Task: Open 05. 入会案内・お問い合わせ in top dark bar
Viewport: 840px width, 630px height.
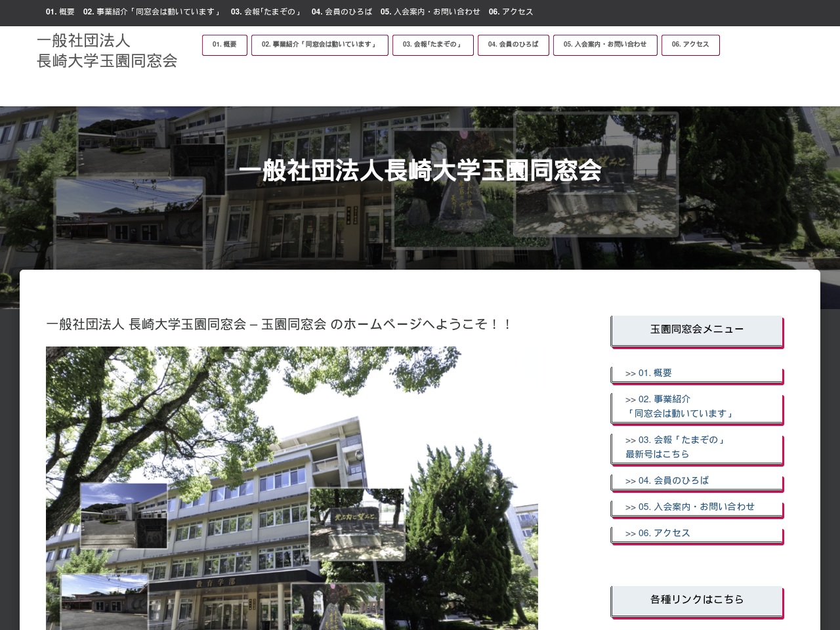Action: 430,12
